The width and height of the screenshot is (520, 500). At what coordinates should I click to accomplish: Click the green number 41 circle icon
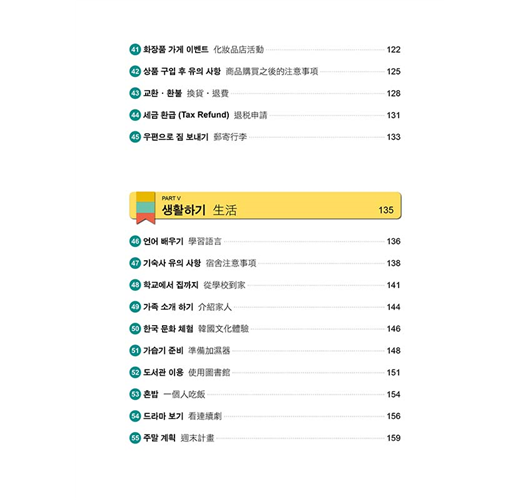[x=135, y=50]
